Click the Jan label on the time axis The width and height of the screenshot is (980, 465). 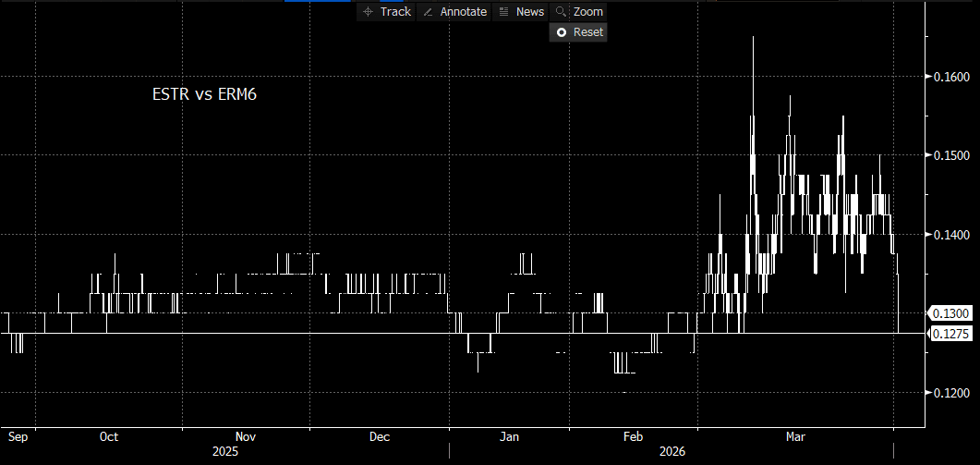pyautogui.click(x=510, y=436)
